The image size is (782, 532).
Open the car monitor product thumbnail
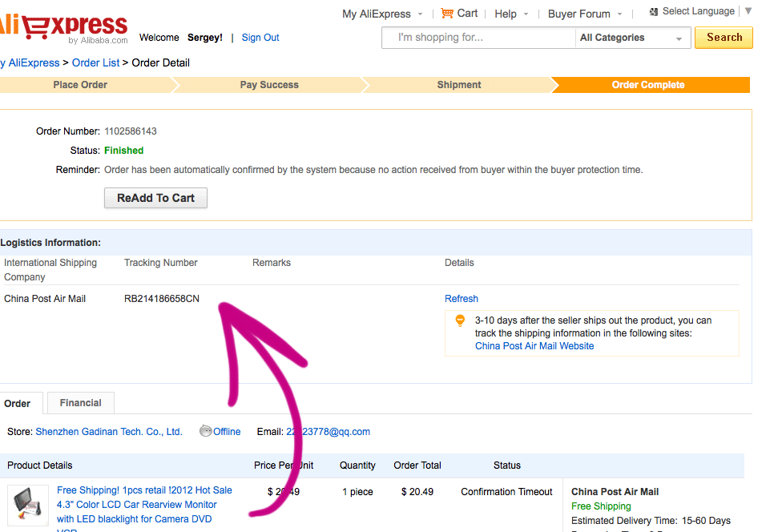[x=28, y=505]
